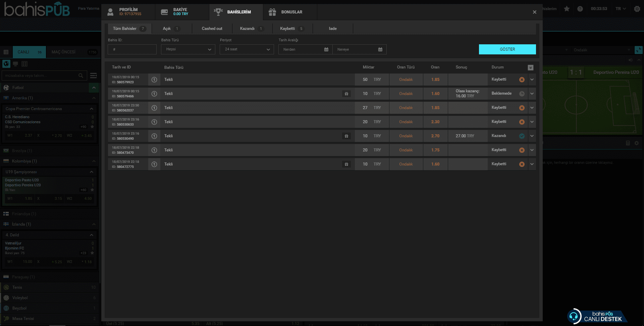
Task: Expand details of bet 580473470
Action: (532, 150)
